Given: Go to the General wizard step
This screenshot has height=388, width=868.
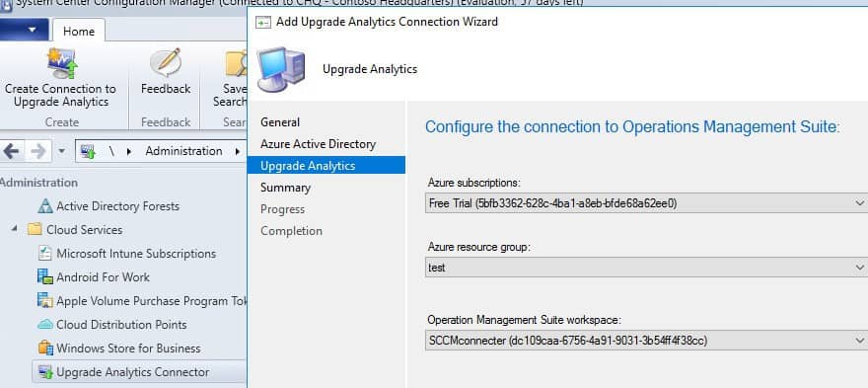Looking at the screenshot, I should (280, 122).
